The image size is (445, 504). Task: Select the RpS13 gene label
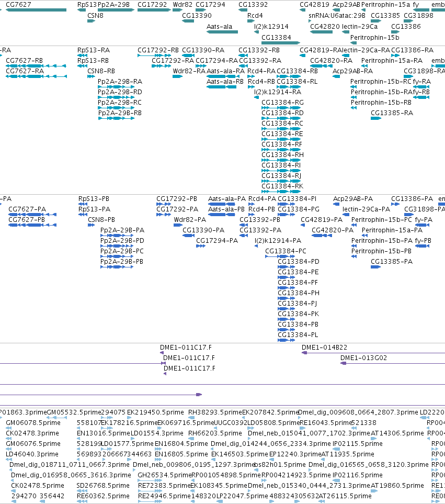pyautogui.click(x=87, y=5)
